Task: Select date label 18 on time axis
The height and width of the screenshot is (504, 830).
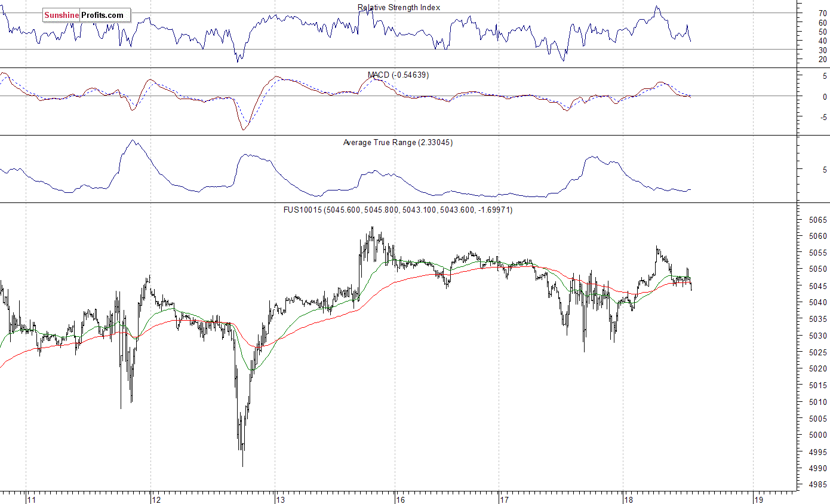Action: point(628,499)
